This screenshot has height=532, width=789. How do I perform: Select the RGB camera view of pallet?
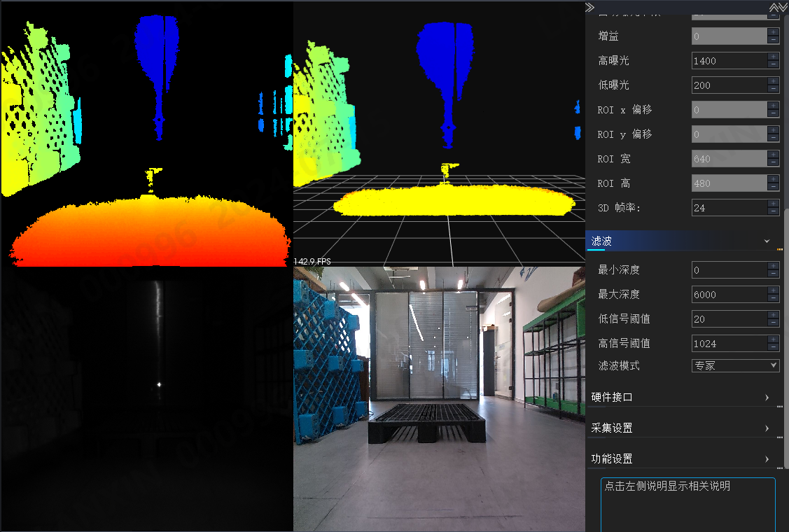click(x=439, y=398)
